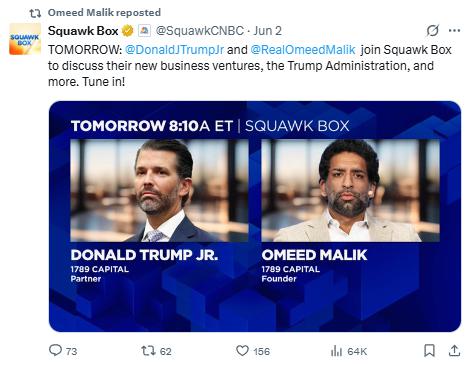470x366 pixels.
Task: Open the reply comment icon
Action: click(55, 350)
